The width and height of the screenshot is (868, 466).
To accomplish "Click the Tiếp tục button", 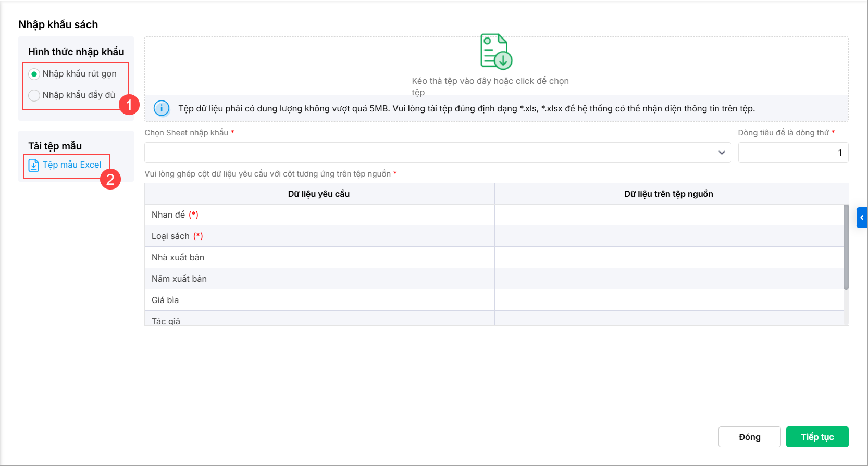I will [817, 437].
